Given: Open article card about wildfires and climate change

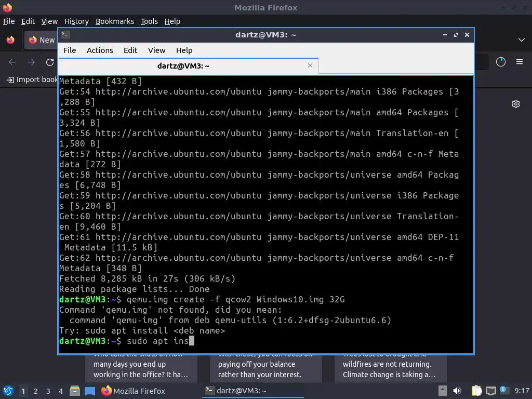Looking at the screenshot, I should [x=391, y=368].
